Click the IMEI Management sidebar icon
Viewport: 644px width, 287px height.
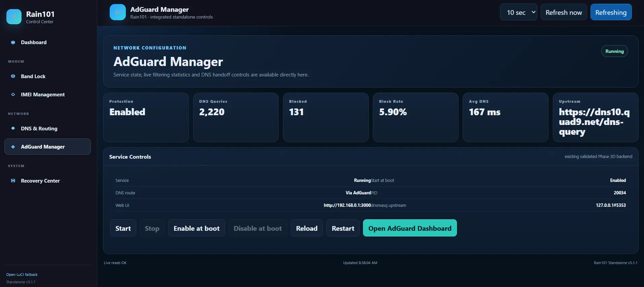(x=13, y=95)
